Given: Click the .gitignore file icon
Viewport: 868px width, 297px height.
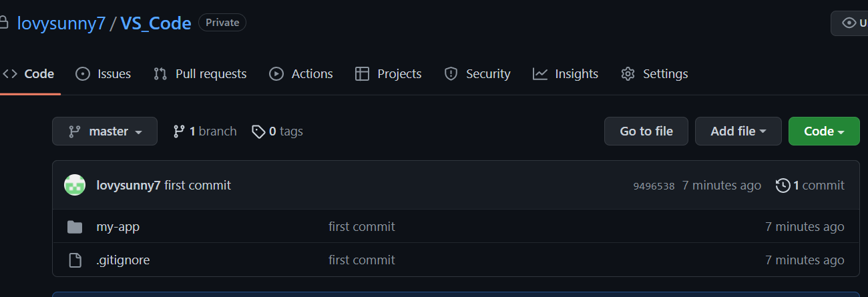Looking at the screenshot, I should coord(75,260).
